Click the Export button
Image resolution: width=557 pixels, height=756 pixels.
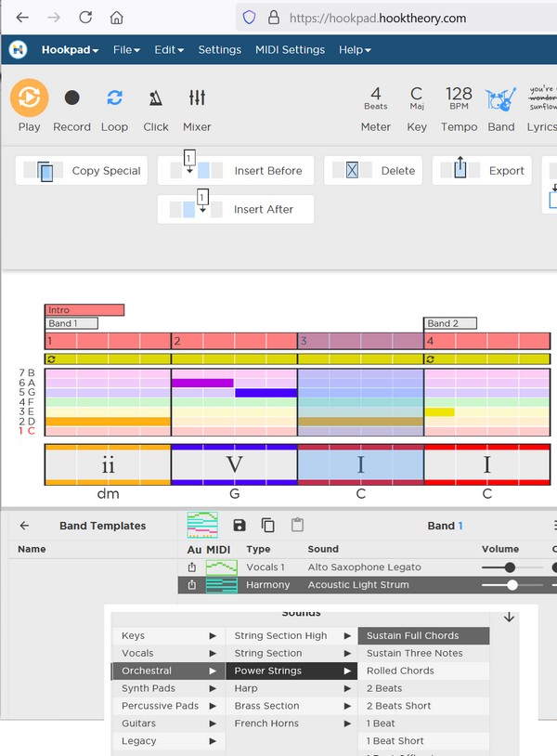point(482,171)
